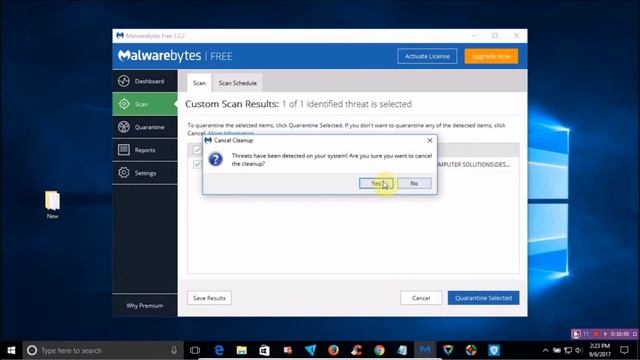Click the volume icon in system tray
The height and width of the screenshot is (360, 640).
tap(579, 350)
